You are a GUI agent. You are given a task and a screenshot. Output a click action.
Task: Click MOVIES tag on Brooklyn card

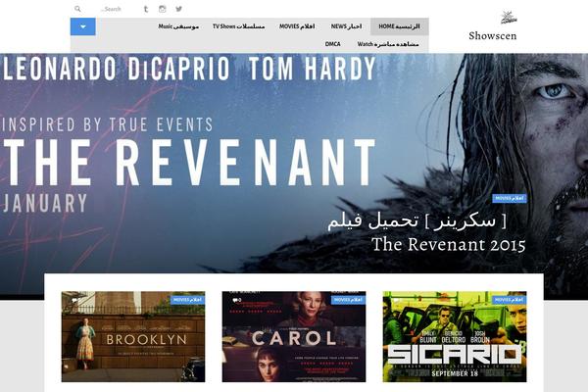coord(187,300)
